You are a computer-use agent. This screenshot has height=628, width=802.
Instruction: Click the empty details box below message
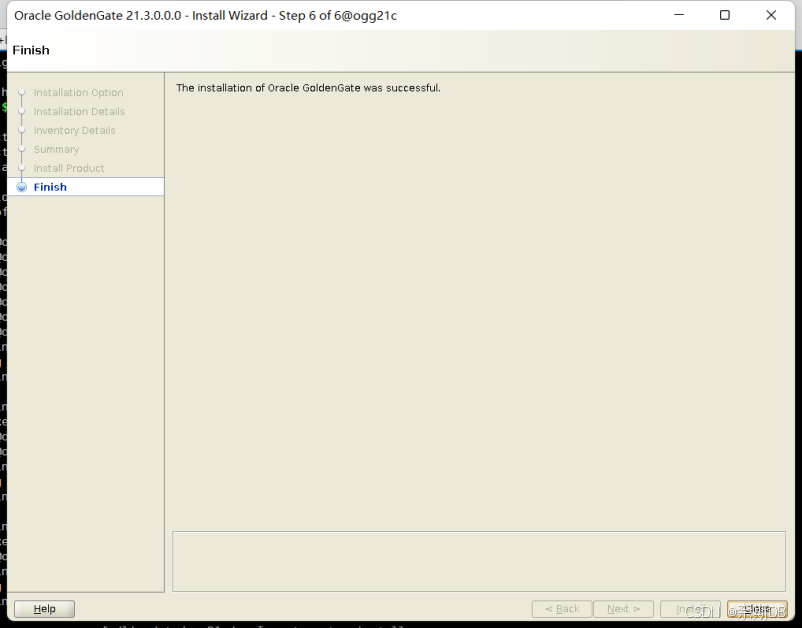coord(479,561)
